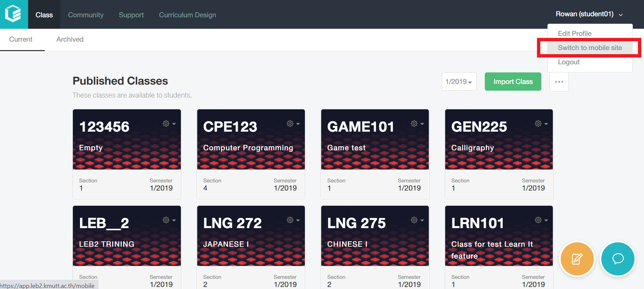Open settings gear on LNG 272 card
This screenshot has height=289, width=644.
click(290, 220)
